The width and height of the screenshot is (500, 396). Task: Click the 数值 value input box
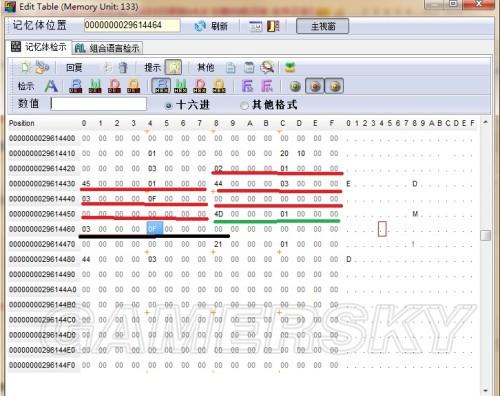[99, 104]
